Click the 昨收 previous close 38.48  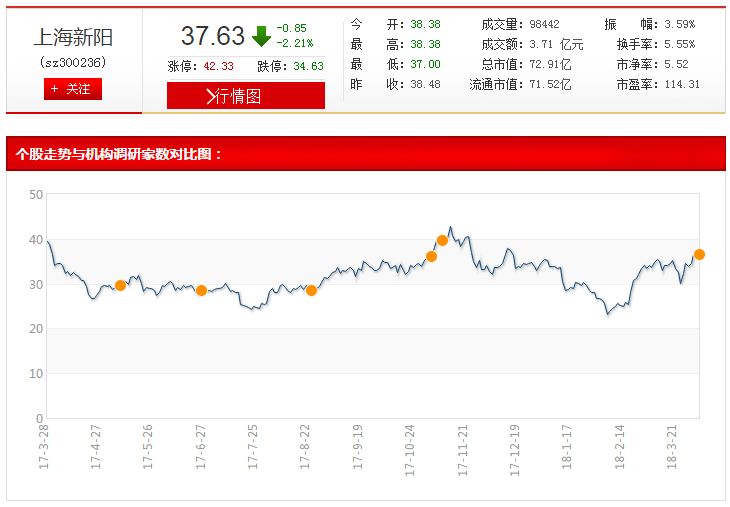click(425, 84)
